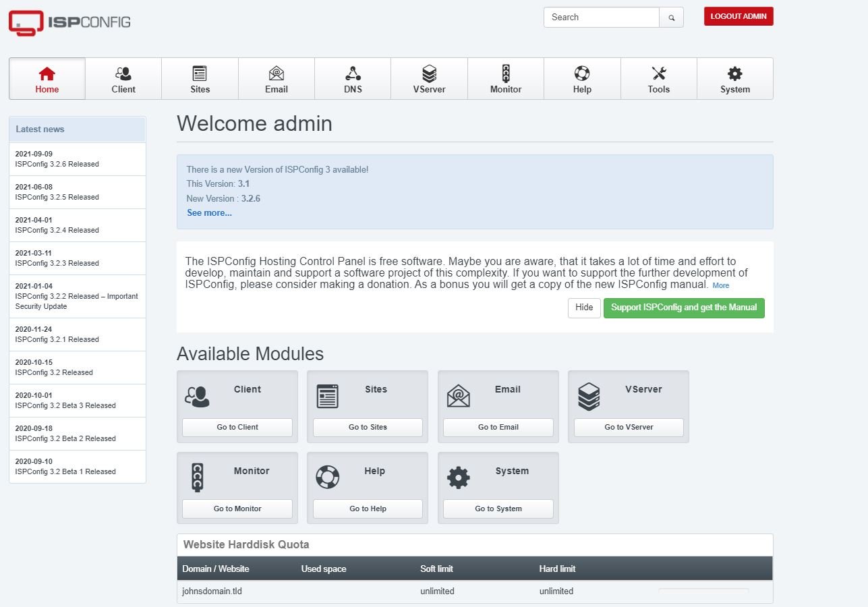Click the Help lifebuoy nav icon

point(582,74)
